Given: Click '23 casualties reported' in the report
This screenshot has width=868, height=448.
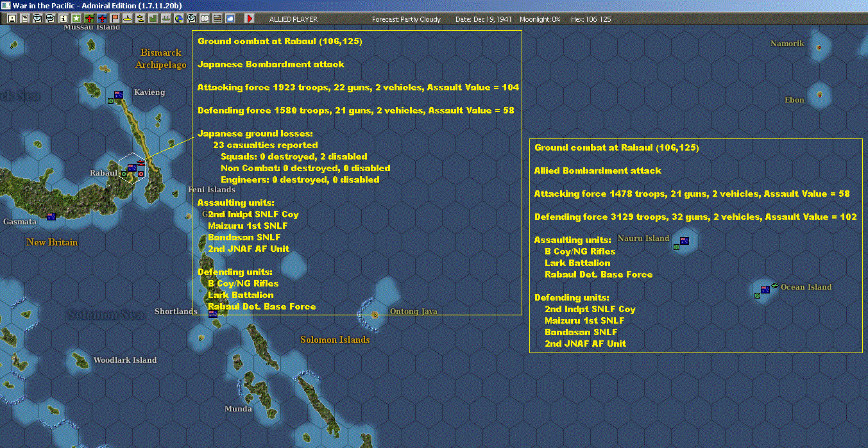Looking at the screenshot, I should (266, 145).
